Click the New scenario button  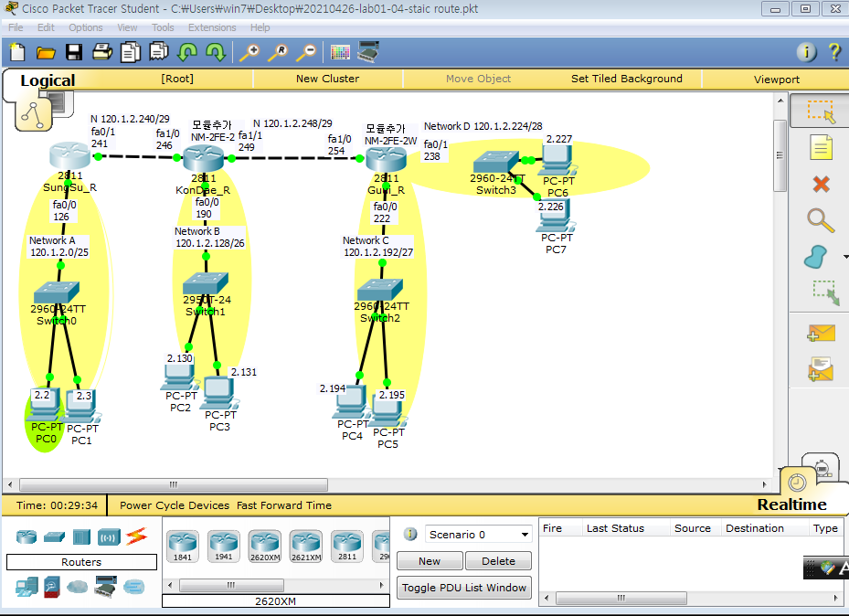430,561
